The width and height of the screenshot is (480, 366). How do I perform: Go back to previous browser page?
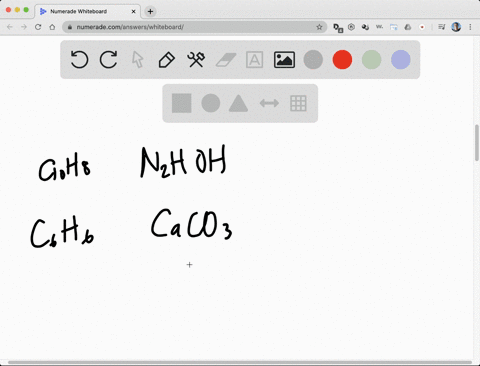point(10,27)
